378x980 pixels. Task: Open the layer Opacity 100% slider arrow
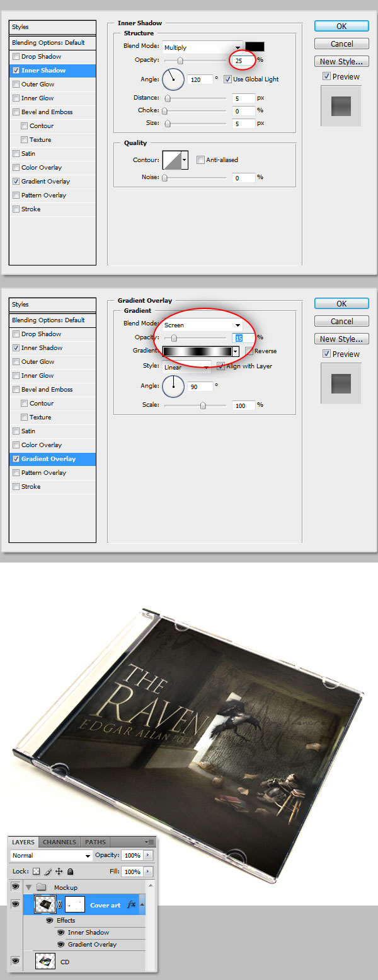click(x=149, y=856)
